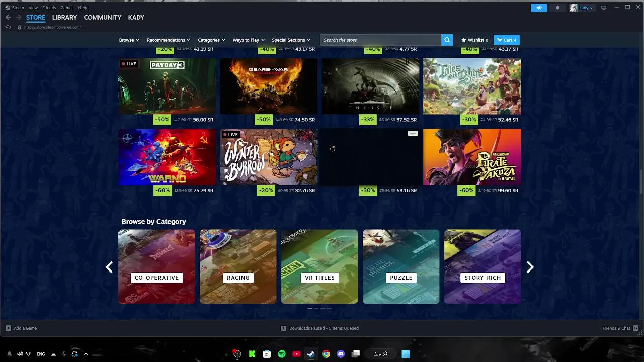Expand the Categories dropdown
The width and height of the screenshot is (644, 362).
211,40
